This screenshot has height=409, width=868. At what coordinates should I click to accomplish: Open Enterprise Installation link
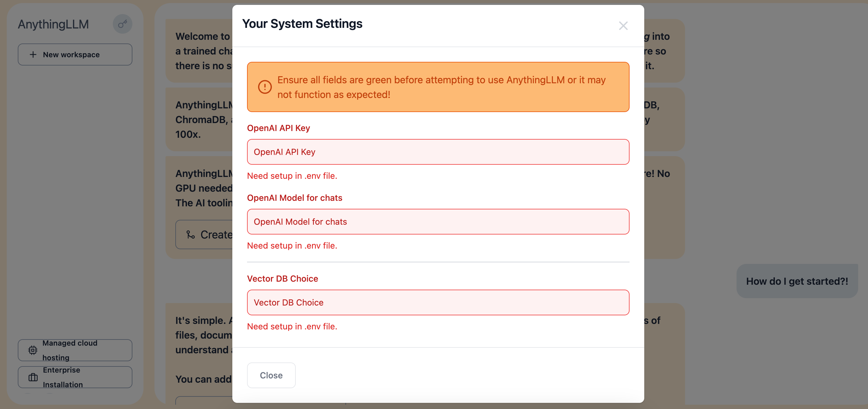[75, 377]
